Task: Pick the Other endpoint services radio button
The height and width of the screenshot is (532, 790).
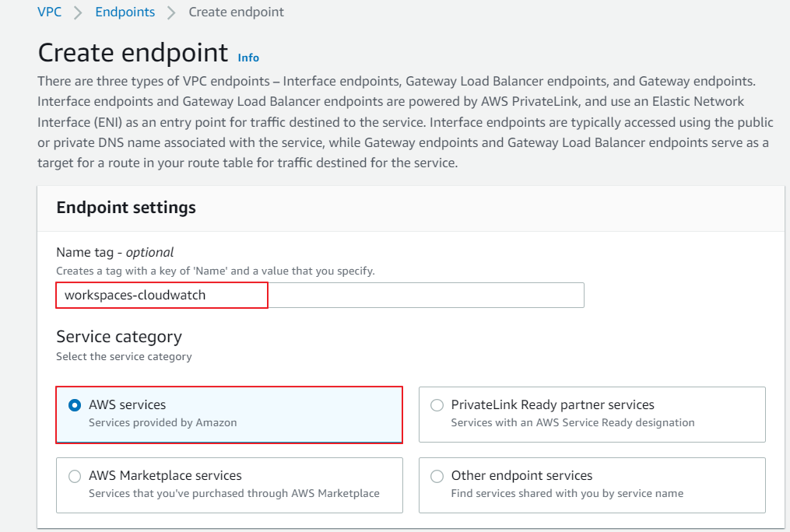Action: (x=437, y=476)
